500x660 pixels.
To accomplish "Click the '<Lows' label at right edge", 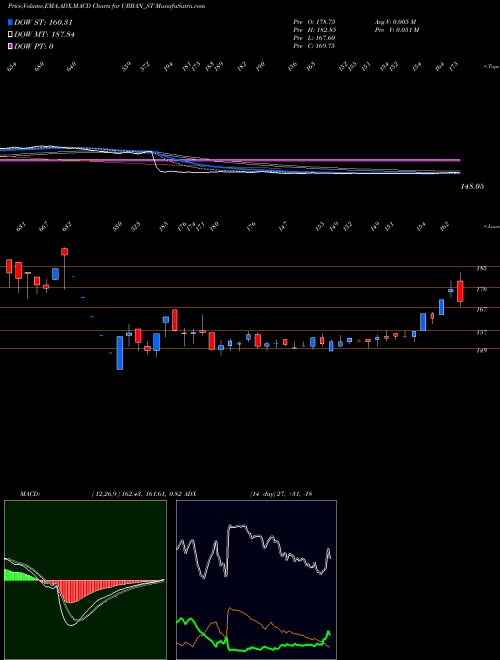I will point(491,226).
